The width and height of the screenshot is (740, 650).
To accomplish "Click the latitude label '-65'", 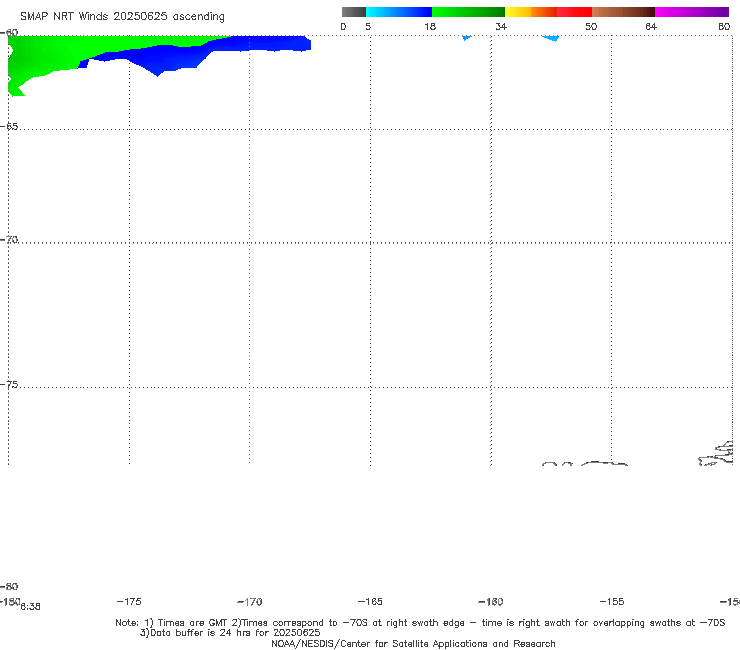I will click(9, 127).
